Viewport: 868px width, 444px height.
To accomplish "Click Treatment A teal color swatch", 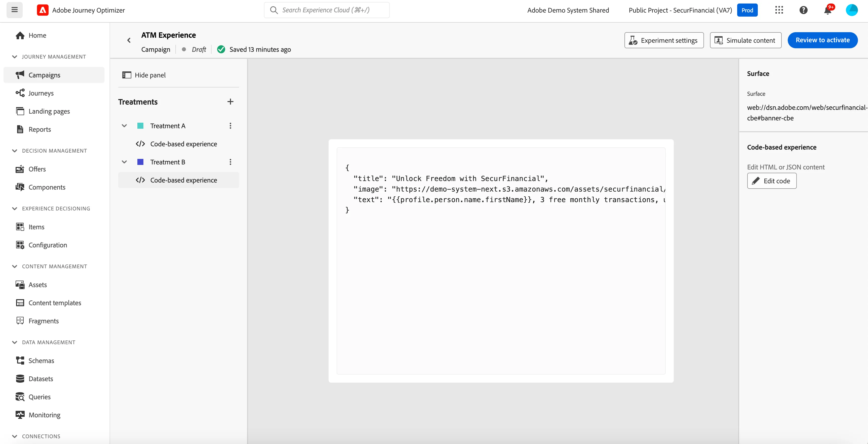I will 140,126.
